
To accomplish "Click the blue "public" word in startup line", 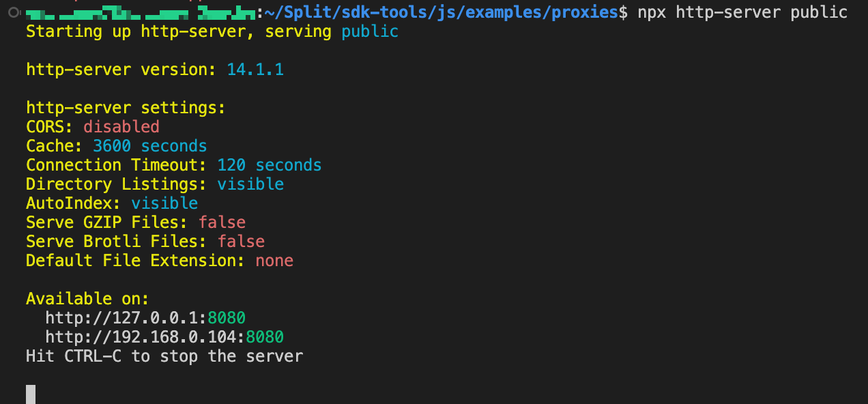I will (x=370, y=31).
